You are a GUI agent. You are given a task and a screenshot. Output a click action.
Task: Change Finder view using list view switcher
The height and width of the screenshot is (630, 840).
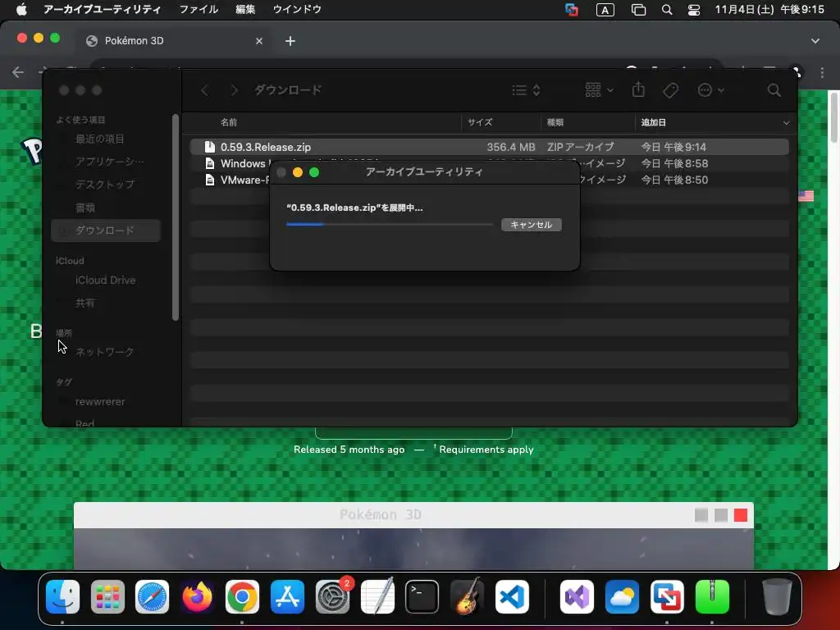pos(526,90)
